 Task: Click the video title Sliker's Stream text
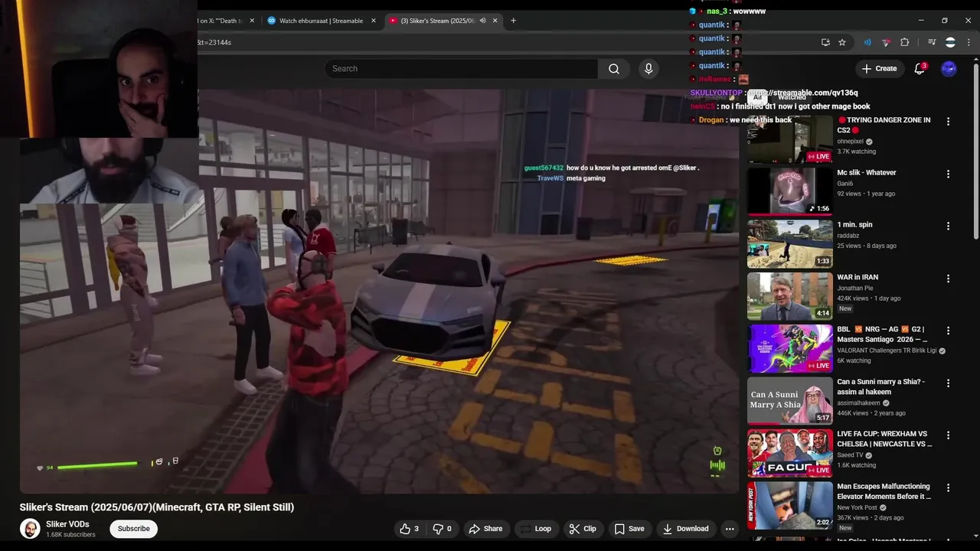point(157,507)
